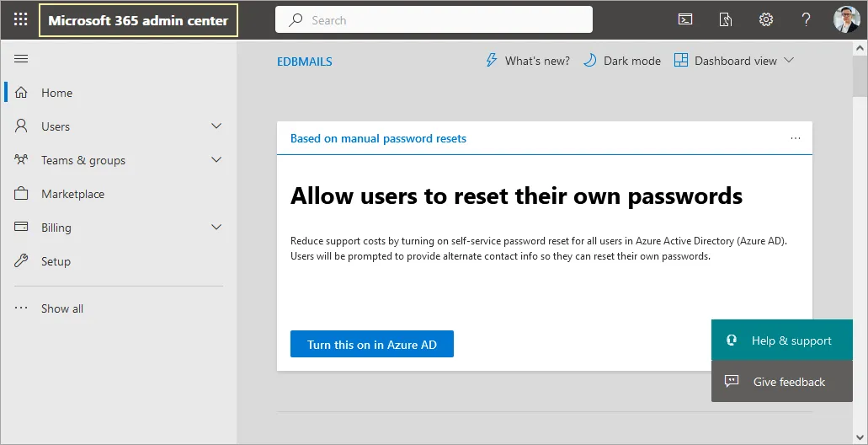868x445 pixels.
Task: Click Give feedback button
Action: coord(781,381)
